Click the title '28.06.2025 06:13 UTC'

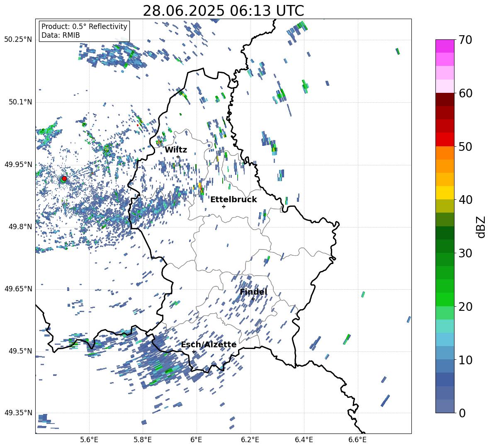point(223,11)
